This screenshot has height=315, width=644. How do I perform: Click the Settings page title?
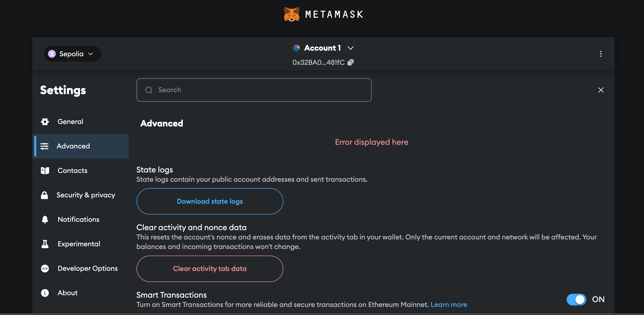[x=63, y=90]
